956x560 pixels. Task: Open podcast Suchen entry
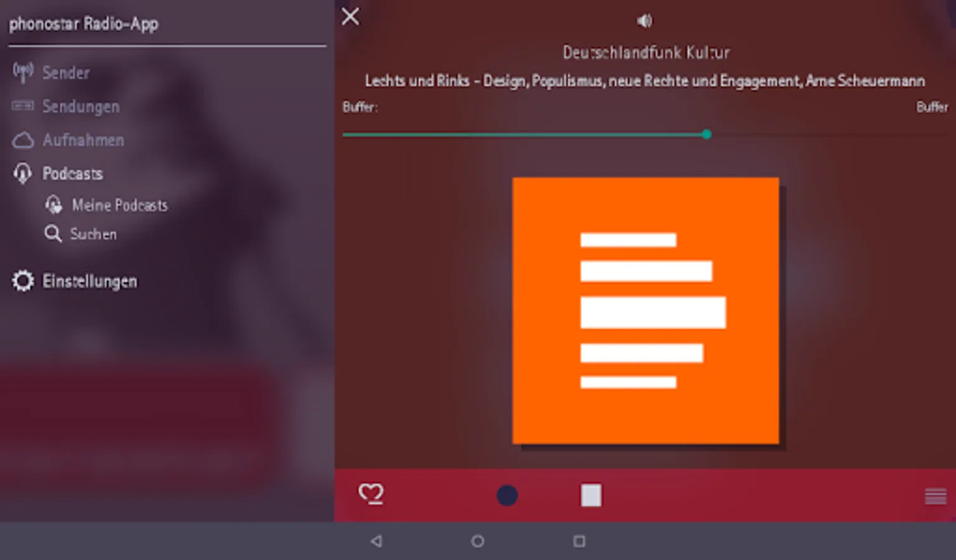point(93,234)
